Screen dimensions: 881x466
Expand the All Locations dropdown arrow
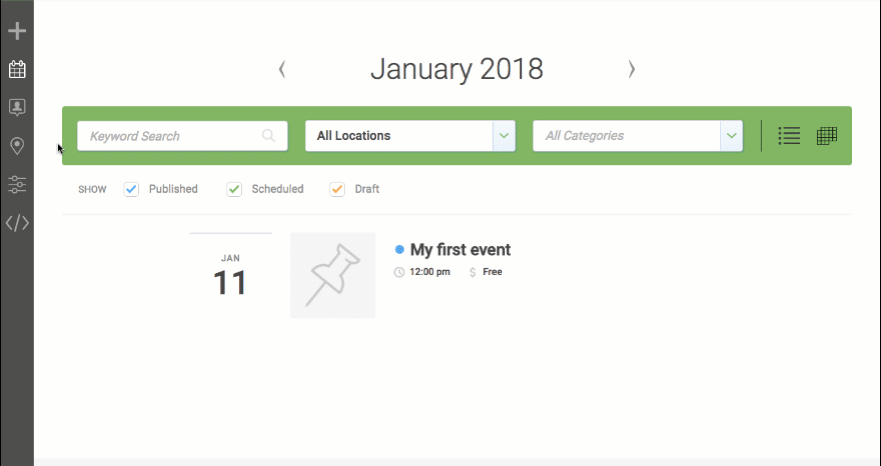[x=504, y=135]
